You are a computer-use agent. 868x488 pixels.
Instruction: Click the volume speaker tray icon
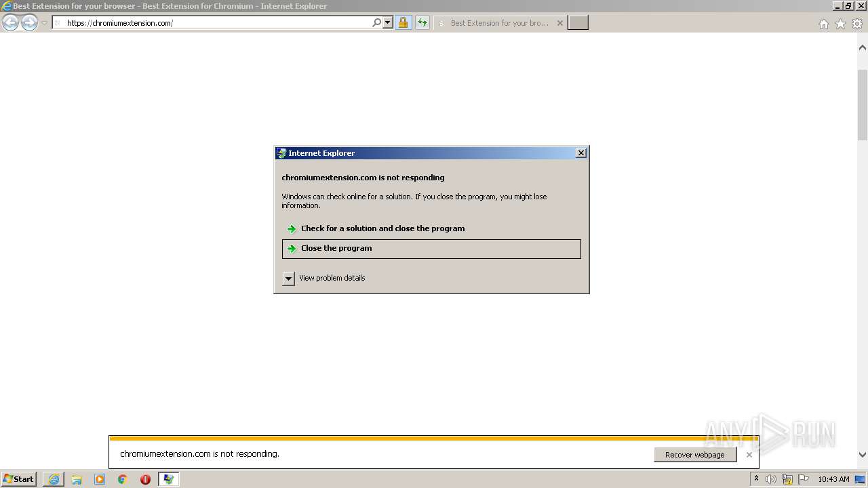[771, 479]
